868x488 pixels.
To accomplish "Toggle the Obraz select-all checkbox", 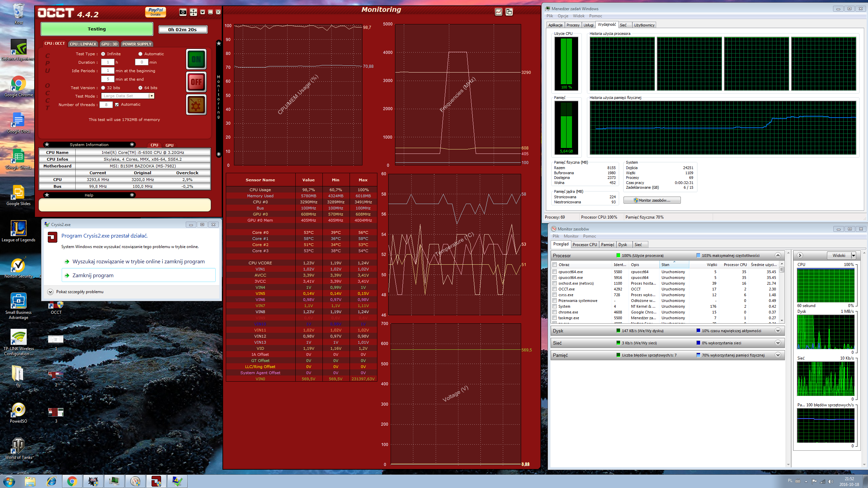I will (555, 265).
